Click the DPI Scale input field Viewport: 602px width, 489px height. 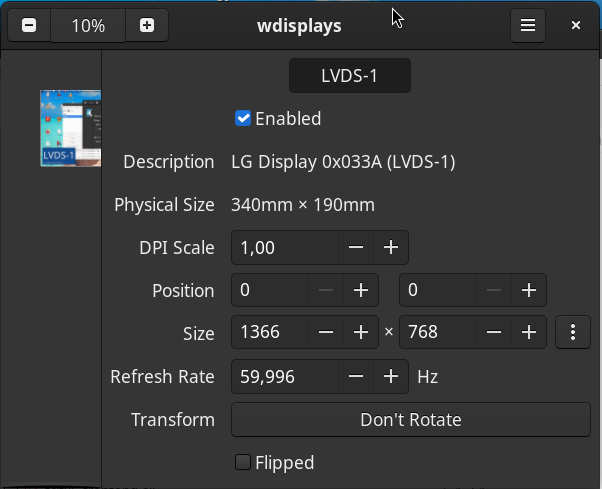(x=284, y=247)
